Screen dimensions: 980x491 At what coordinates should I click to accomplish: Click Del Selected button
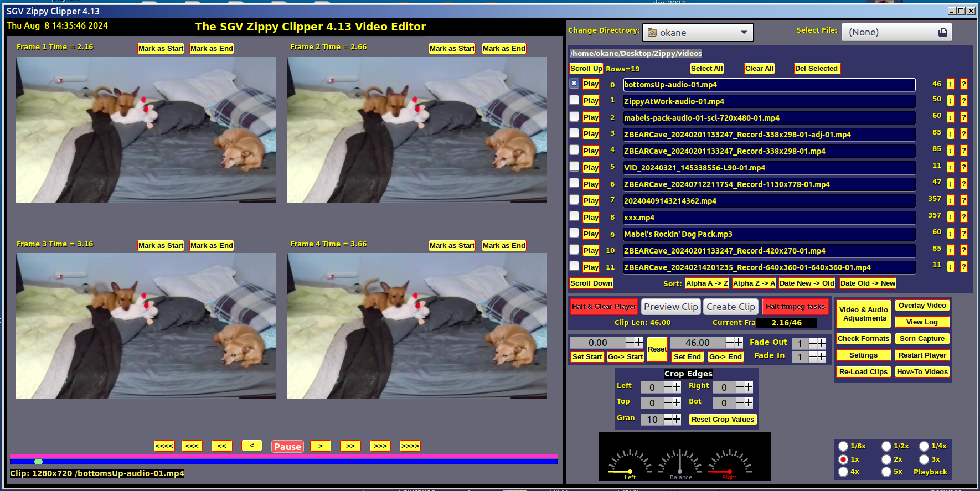[817, 69]
